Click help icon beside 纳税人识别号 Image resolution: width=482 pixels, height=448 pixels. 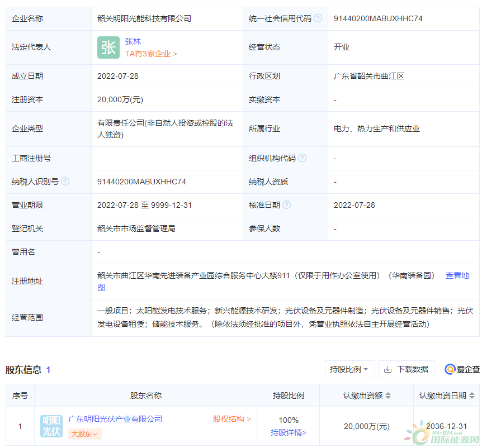65,182
